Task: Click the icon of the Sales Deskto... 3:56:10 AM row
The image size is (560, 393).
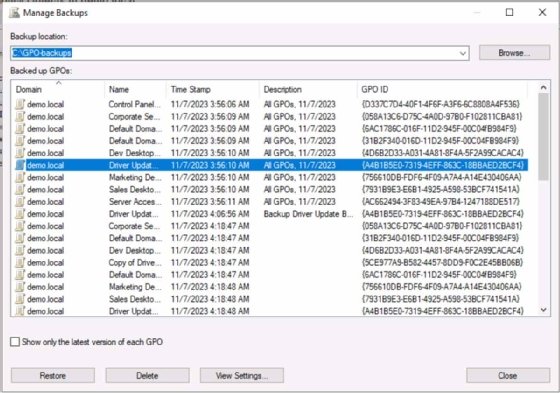Action: [x=20, y=189]
